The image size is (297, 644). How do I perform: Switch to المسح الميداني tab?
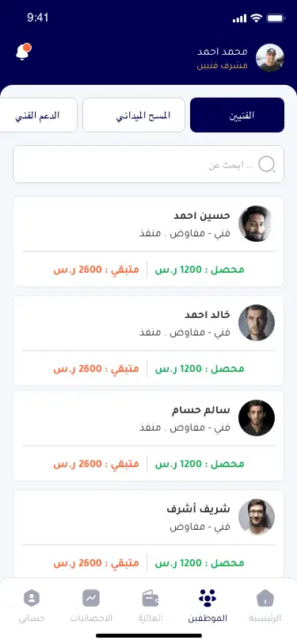point(134,115)
